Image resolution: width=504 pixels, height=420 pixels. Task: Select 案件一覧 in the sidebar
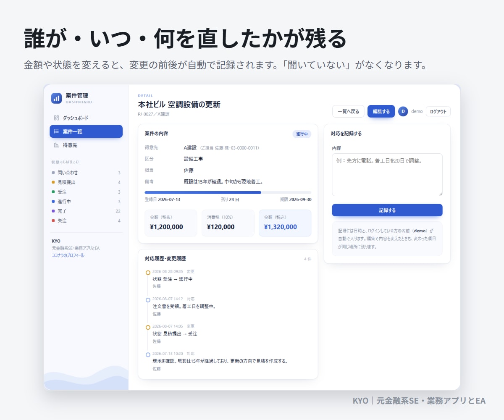coord(86,131)
